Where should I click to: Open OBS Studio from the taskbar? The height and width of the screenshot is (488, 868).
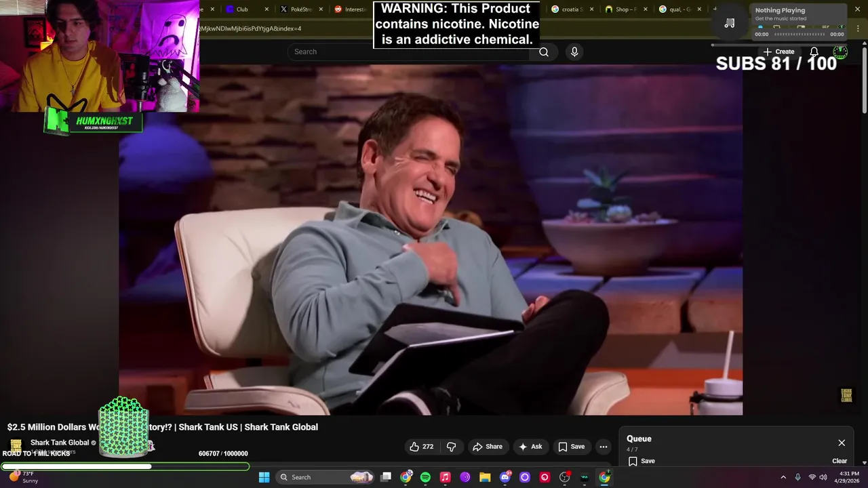(564, 477)
